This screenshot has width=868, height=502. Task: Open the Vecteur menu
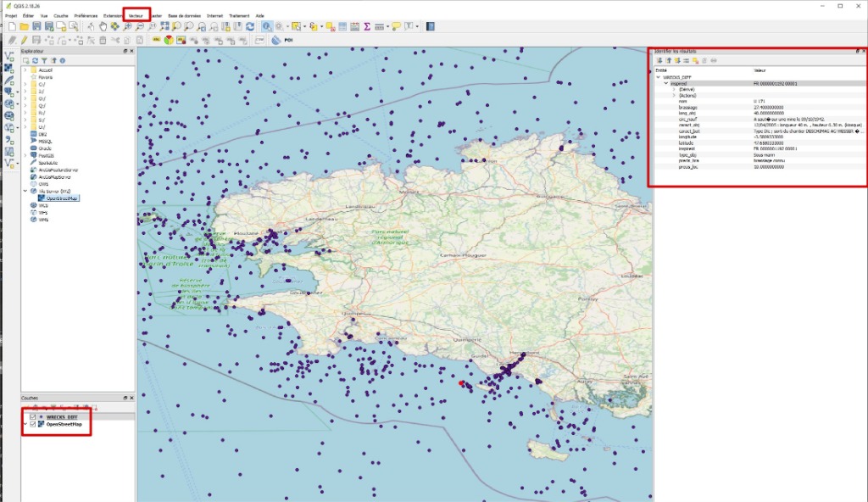(x=136, y=15)
